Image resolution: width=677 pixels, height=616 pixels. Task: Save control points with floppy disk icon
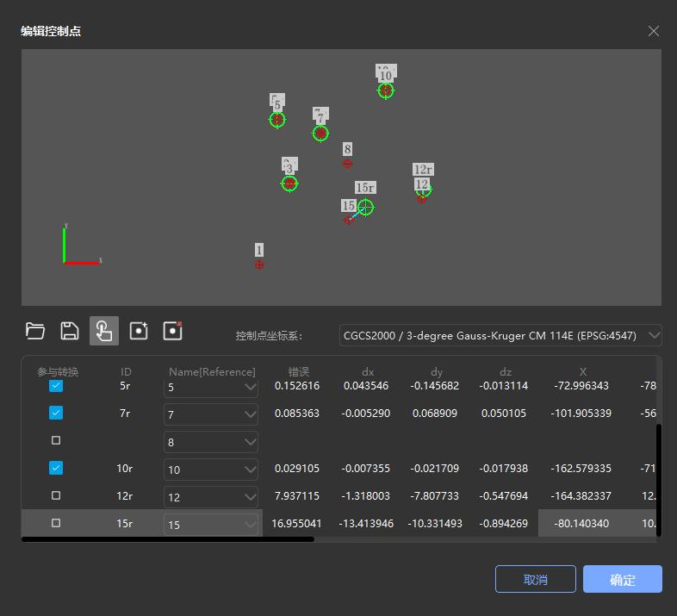point(70,331)
